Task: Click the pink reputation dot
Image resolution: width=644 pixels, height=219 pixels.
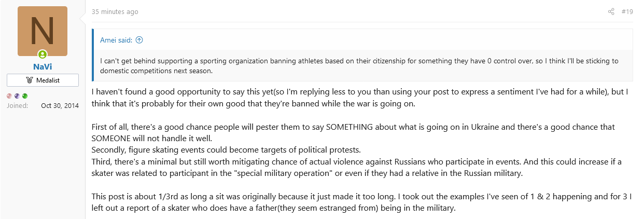Action: point(9,96)
